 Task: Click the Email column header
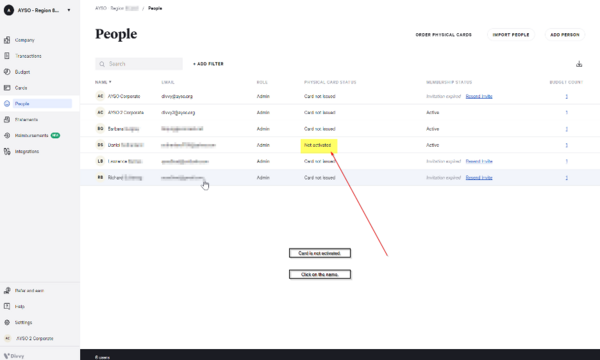[168, 82]
